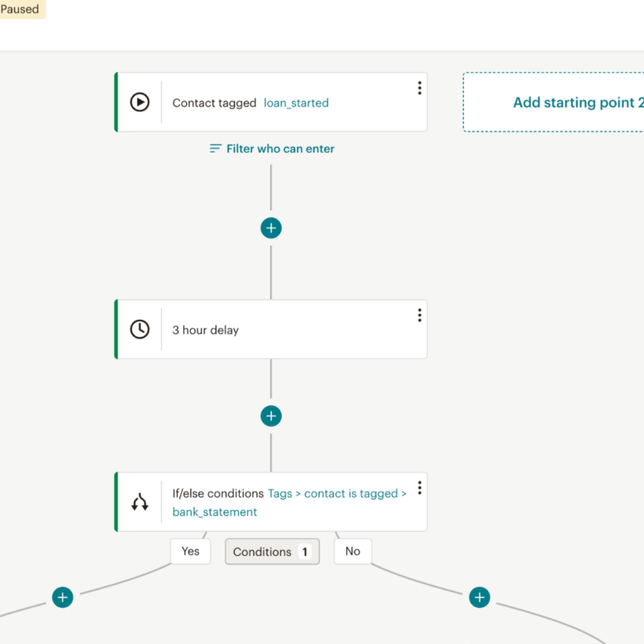This screenshot has height=644, width=644.
Task: Click the filter lines icon
Action: [216, 148]
